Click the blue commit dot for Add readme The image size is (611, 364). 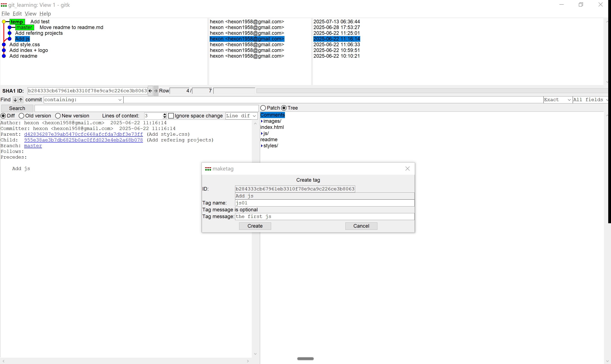[4, 56]
